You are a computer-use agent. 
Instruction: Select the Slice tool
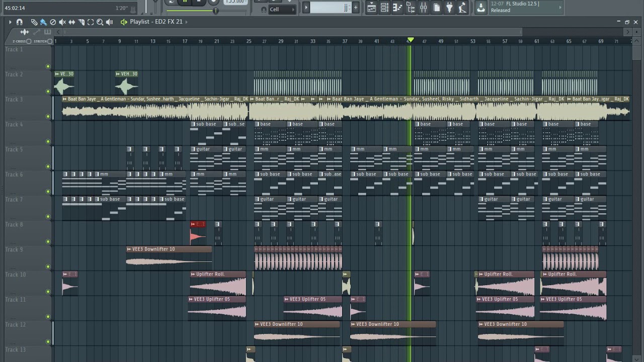click(81, 22)
